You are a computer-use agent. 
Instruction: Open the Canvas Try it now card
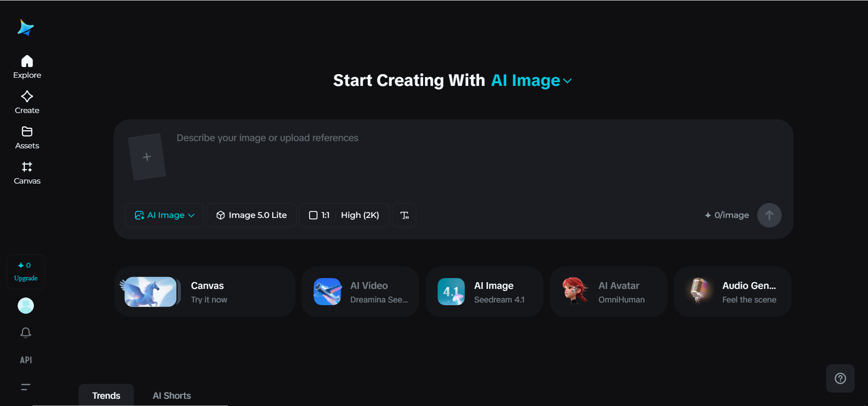[x=205, y=292]
